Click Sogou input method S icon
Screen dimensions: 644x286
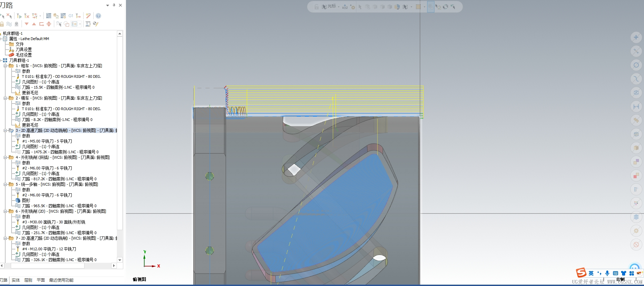[x=581, y=273]
